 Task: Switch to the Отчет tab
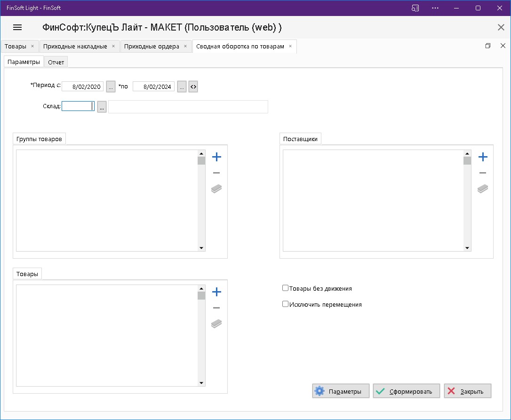pos(56,62)
